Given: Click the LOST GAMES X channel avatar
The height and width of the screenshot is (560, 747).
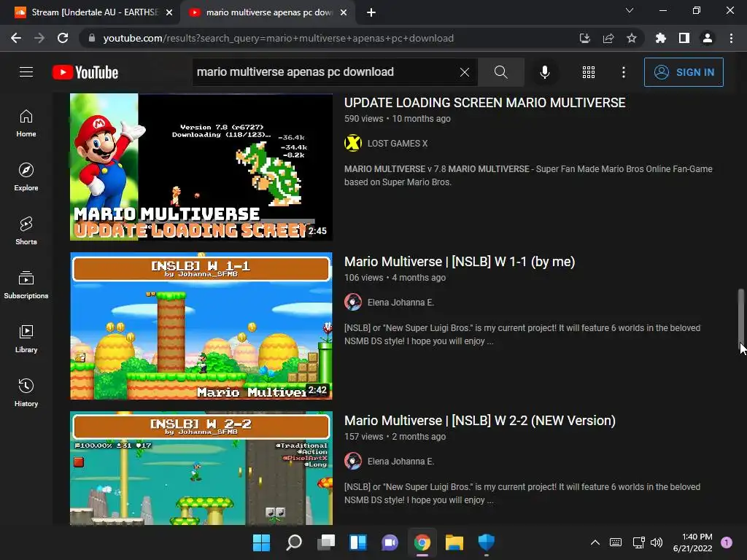Looking at the screenshot, I should 353,144.
